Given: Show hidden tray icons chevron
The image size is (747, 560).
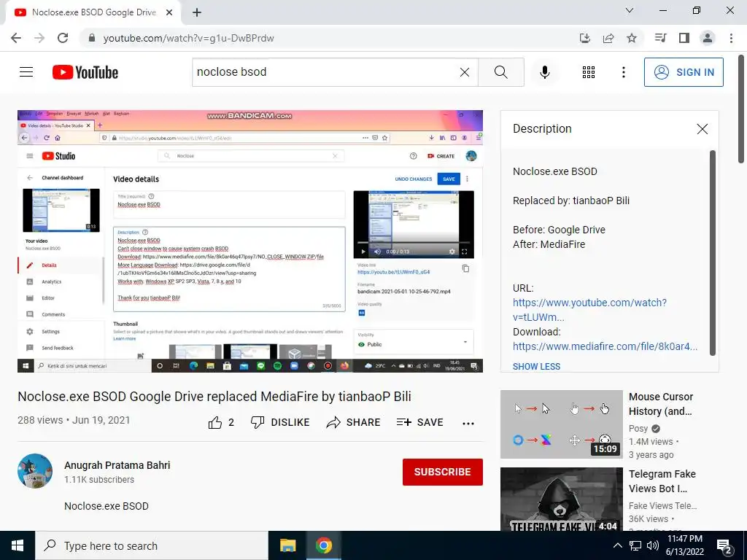Looking at the screenshot, I should click(x=617, y=545).
